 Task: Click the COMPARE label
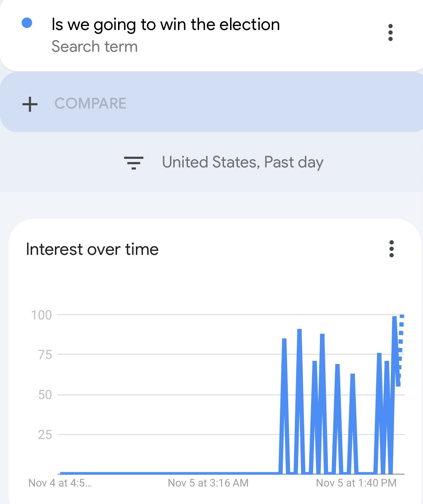point(90,104)
